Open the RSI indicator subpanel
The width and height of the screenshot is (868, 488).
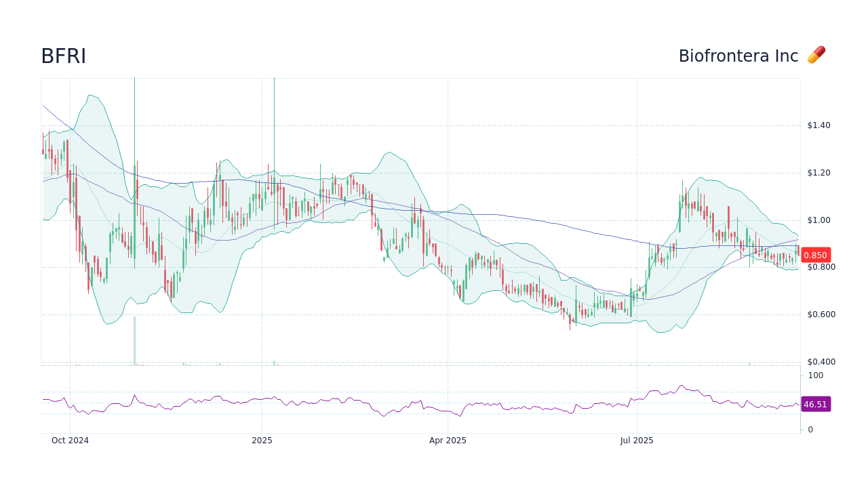[x=420, y=400]
